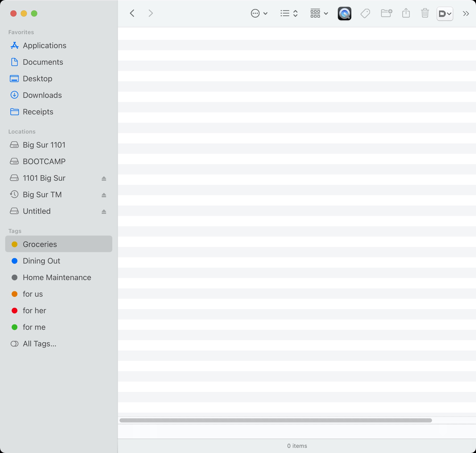476x453 pixels.
Task: Click the Big Sur 1101 disk icon
Action: tap(14, 145)
